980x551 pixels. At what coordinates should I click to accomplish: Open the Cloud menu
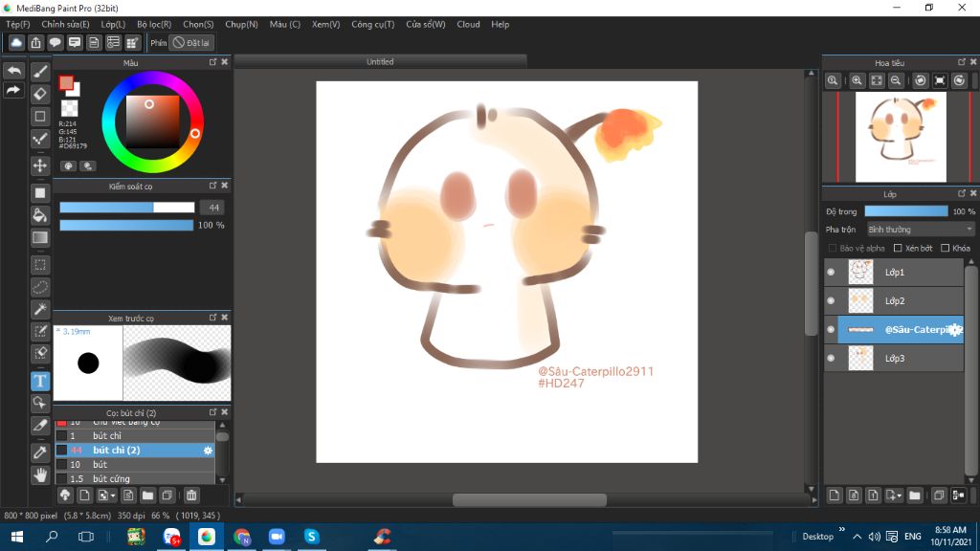(468, 24)
